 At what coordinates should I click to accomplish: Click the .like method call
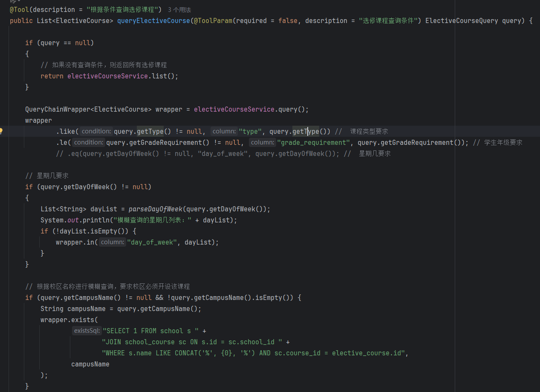67,131
